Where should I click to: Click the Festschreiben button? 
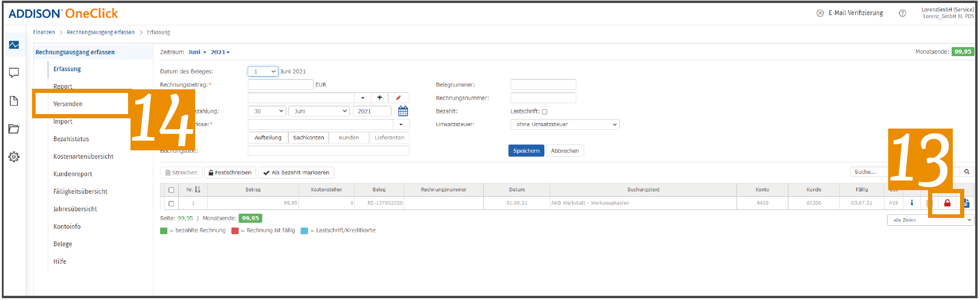pyautogui.click(x=230, y=173)
